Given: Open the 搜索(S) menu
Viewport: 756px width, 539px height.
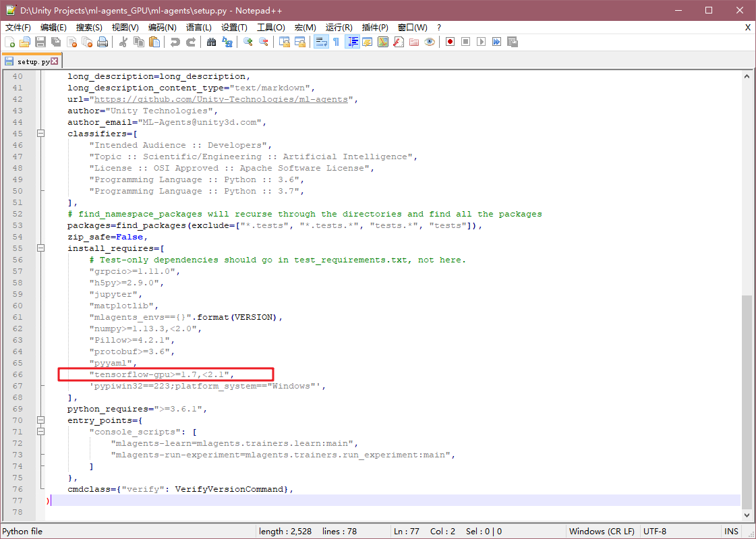Looking at the screenshot, I should pyautogui.click(x=89, y=28).
